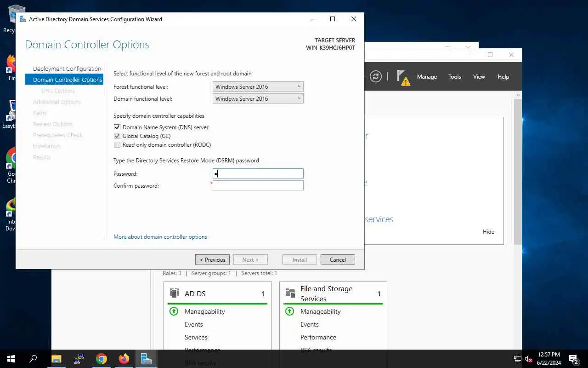The width and height of the screenshot is (588, 368).
Task: Click Read only domain controller (RODC) checkbox
Action: (117, 145)
